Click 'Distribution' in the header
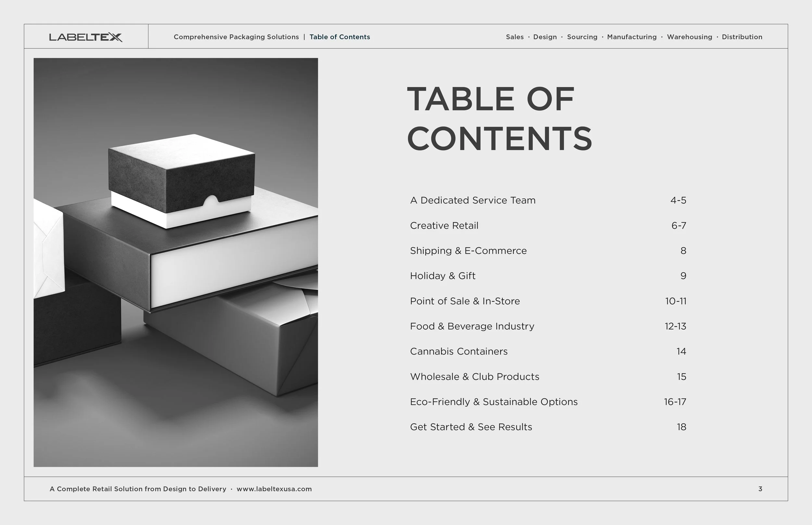Viewport: 812px width, 525px height. click(x=742, y=37)
